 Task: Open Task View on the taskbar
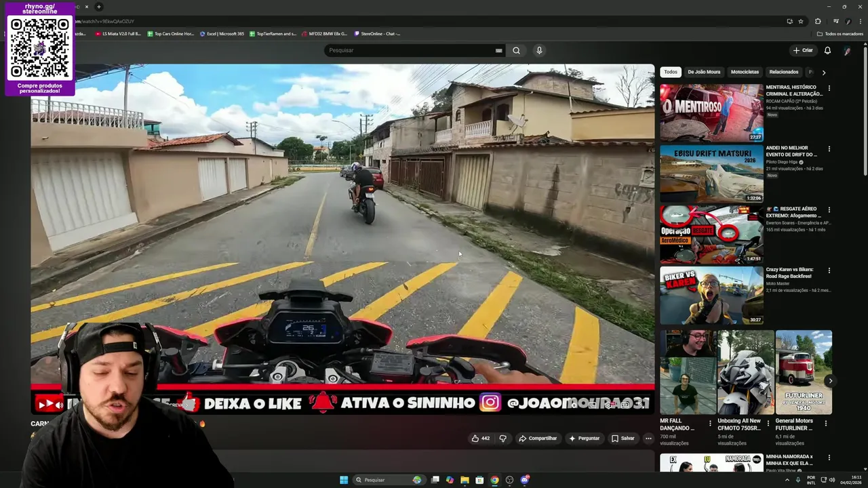pyautogui.click(x=435, y=480)
